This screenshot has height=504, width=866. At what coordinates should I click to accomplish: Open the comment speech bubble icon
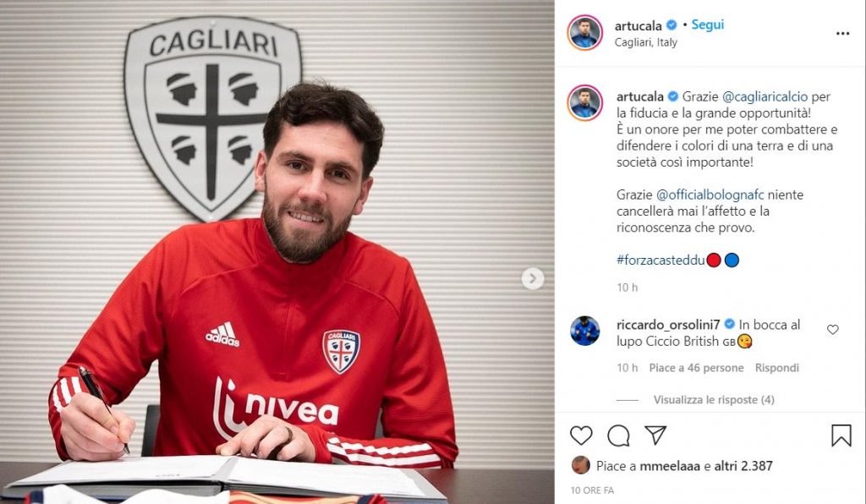(618, 436)
